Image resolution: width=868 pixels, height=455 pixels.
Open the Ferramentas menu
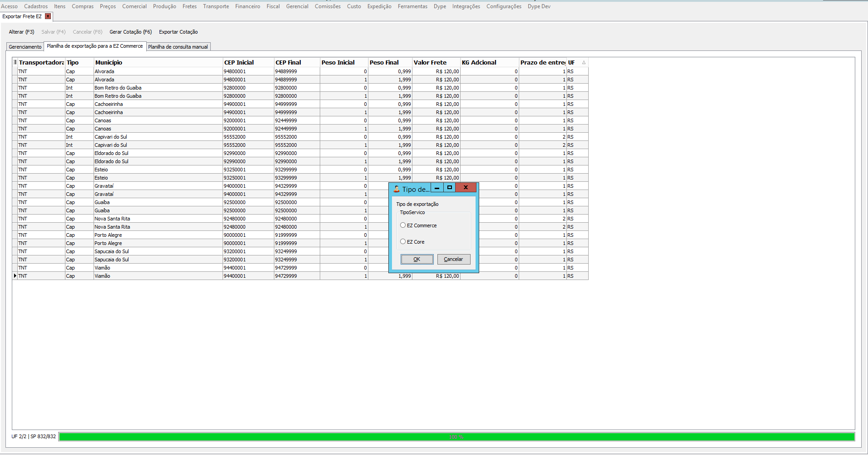click(x=412, y=6)
